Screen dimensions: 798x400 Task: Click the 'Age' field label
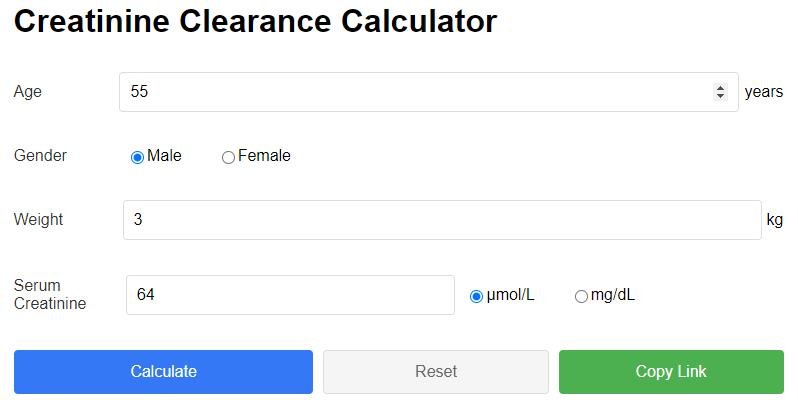pyautogui.click(x=28, y=92)
